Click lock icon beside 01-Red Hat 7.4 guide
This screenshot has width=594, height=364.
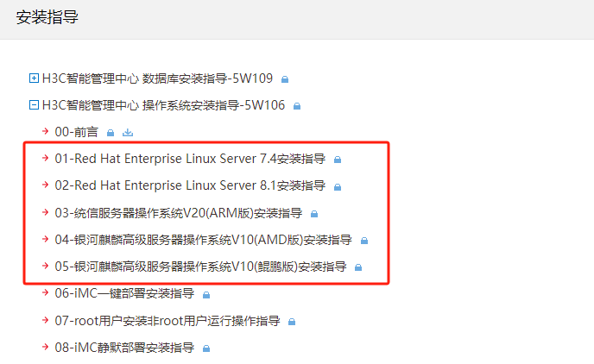click(x=338, y=160)
